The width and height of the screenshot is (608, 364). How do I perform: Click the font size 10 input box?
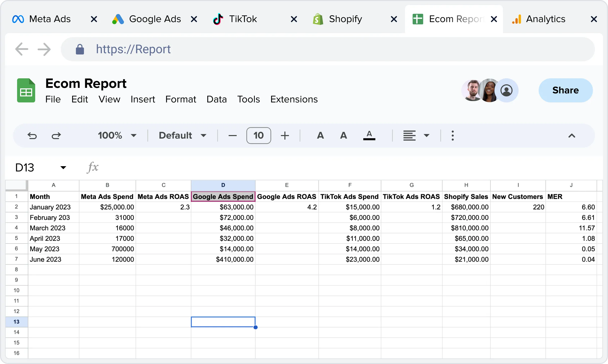point(259,136)
